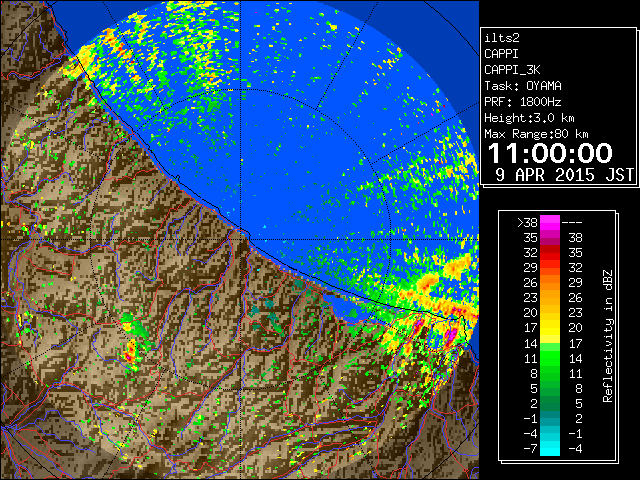
Task: Click the 11:00:00 timestamp
Action: coord(550,153)
